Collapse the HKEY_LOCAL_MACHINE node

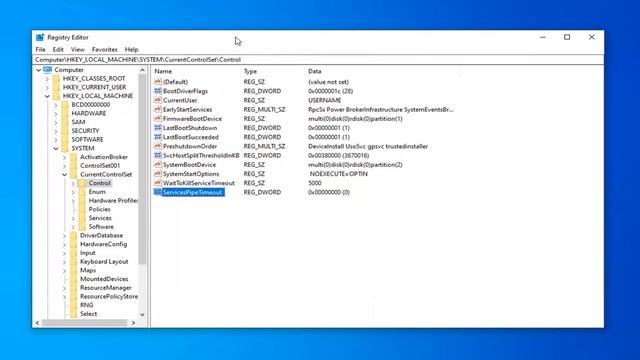47,96
